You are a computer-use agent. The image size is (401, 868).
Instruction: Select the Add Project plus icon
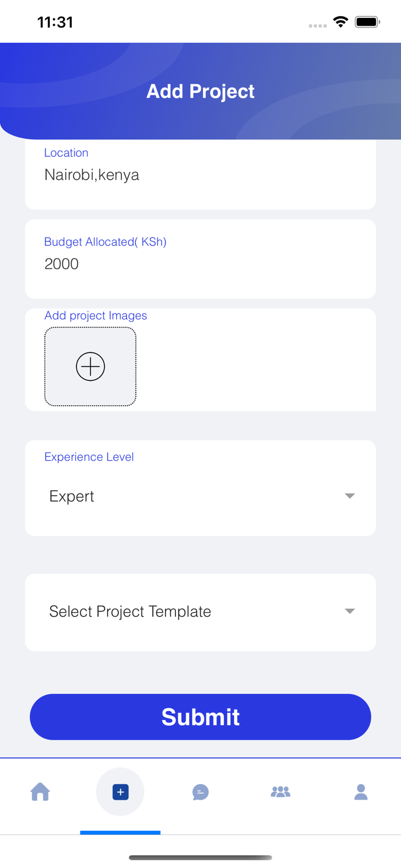pos(120,792)
